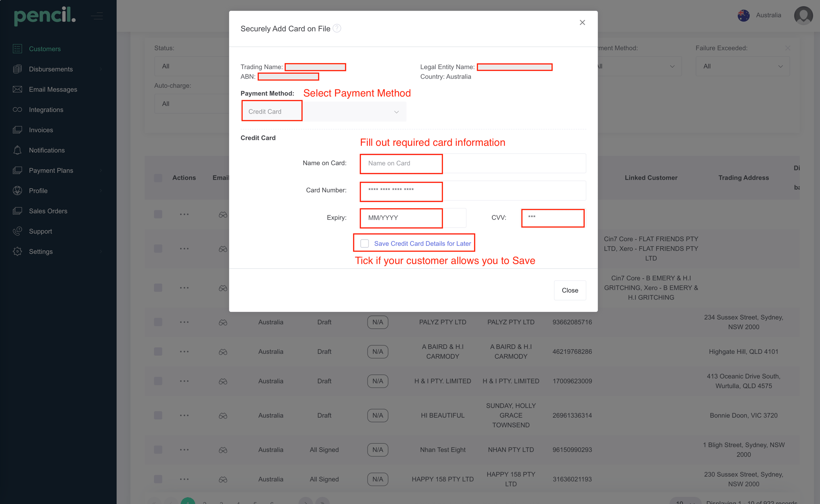Open the Profile globe icon
This screenshot has width=820, height=504.
point(17,191)
